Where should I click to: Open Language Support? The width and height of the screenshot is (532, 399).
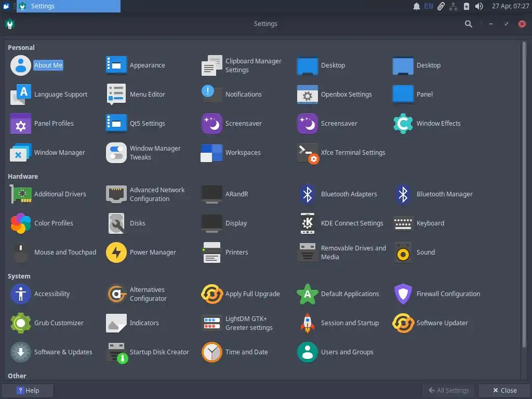point(49,95)
